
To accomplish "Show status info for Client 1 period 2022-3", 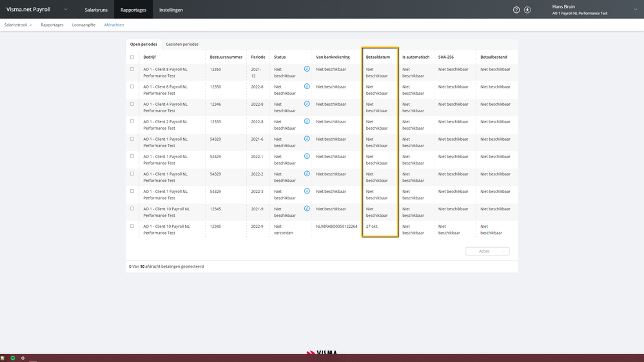I will point(307,191).
